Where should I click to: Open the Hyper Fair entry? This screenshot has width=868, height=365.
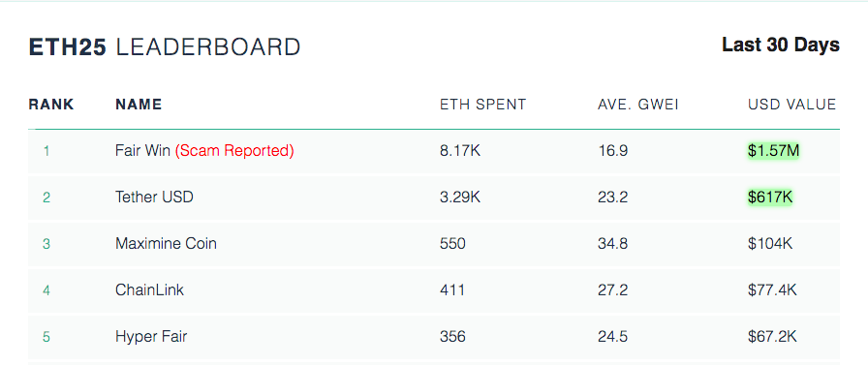(x=151, y=336)
